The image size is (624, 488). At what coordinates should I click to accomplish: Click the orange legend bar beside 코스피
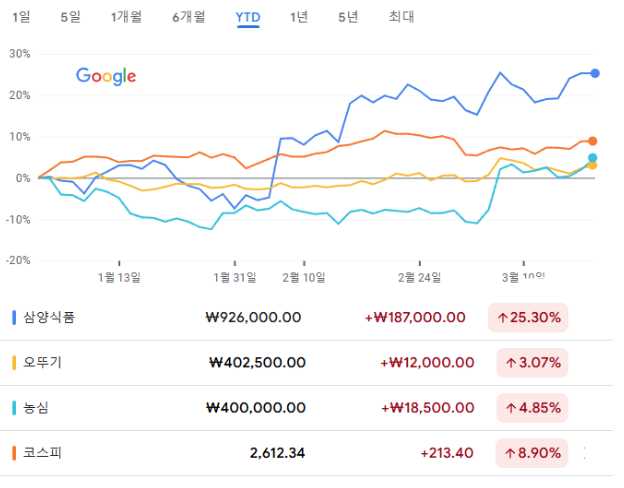[14, 453]
